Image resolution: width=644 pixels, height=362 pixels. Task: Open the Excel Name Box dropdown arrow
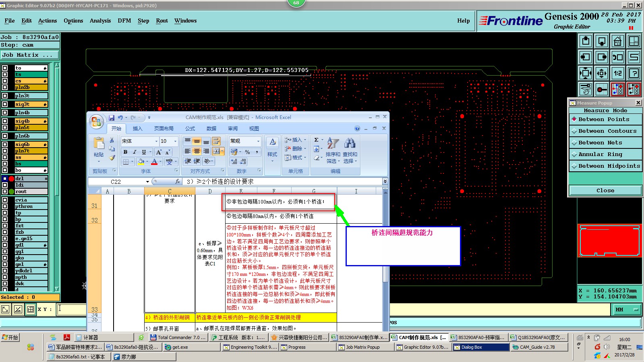coord(147,182)
